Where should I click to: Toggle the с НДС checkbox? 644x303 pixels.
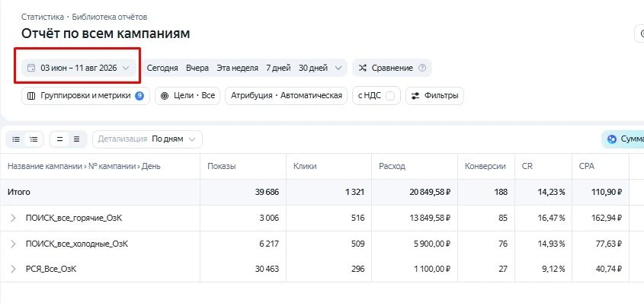click(x=390, y=96)
